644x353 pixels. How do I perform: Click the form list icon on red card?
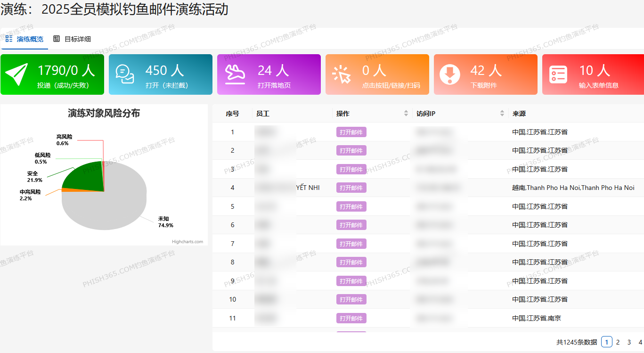click(x=558, y=74)
